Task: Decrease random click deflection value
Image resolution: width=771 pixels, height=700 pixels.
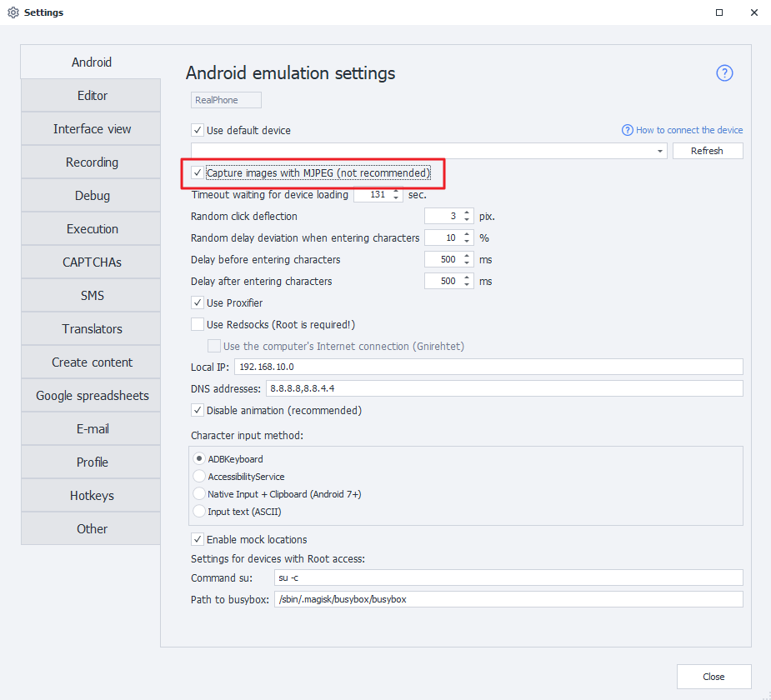Action: 467,220
